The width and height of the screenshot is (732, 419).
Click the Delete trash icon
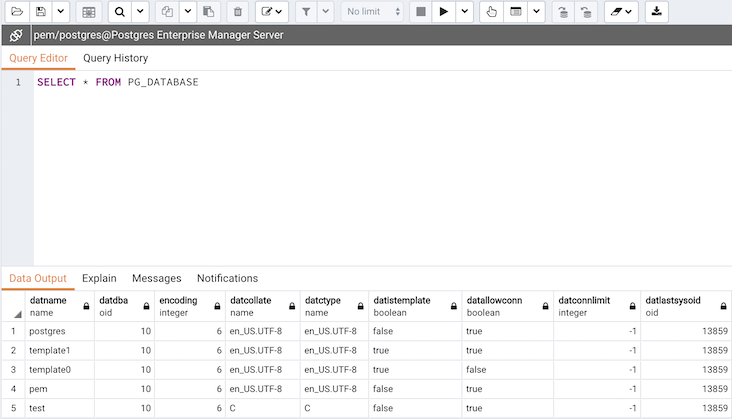(238, 12)
